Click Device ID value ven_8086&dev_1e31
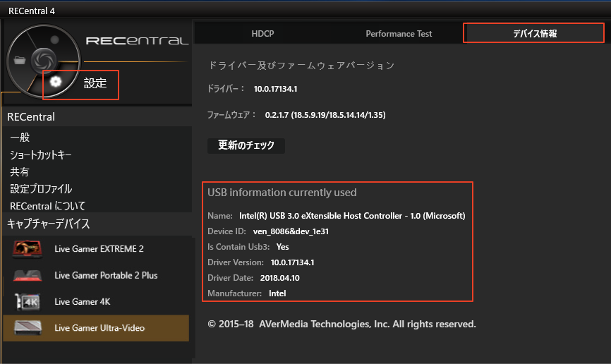Viewport: 611px width, 364px height. pos(291,231)
